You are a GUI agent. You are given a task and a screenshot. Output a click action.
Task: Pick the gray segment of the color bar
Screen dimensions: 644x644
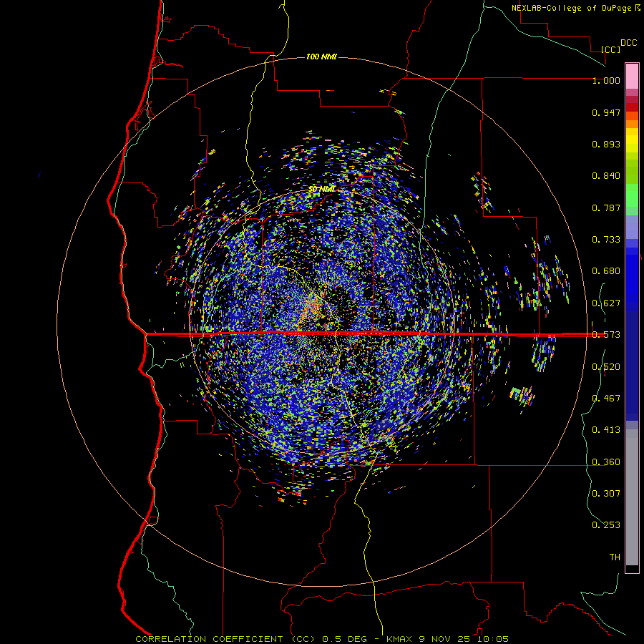[632, 497]
